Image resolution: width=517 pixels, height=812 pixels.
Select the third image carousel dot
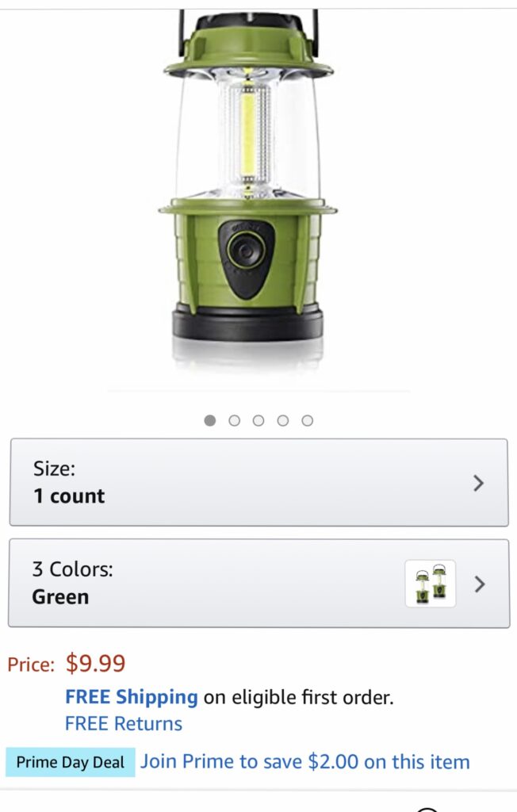(x=258, y=420)
